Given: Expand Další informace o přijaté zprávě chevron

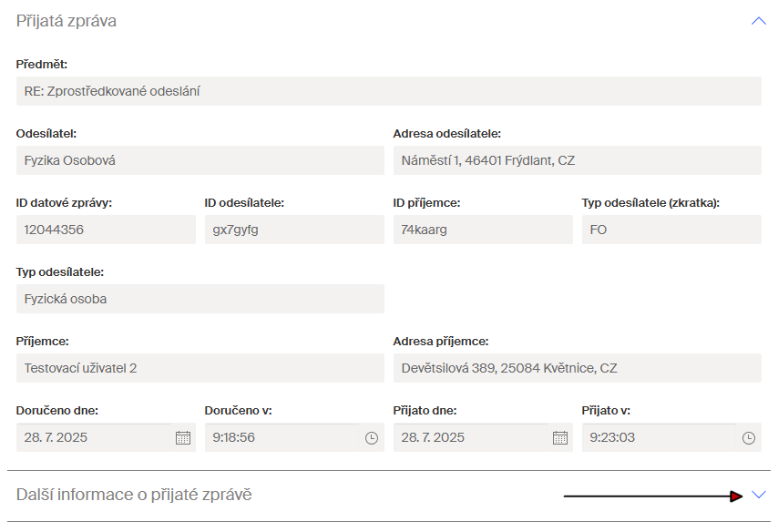Looking at the screenshot, I should pos(760,495).
